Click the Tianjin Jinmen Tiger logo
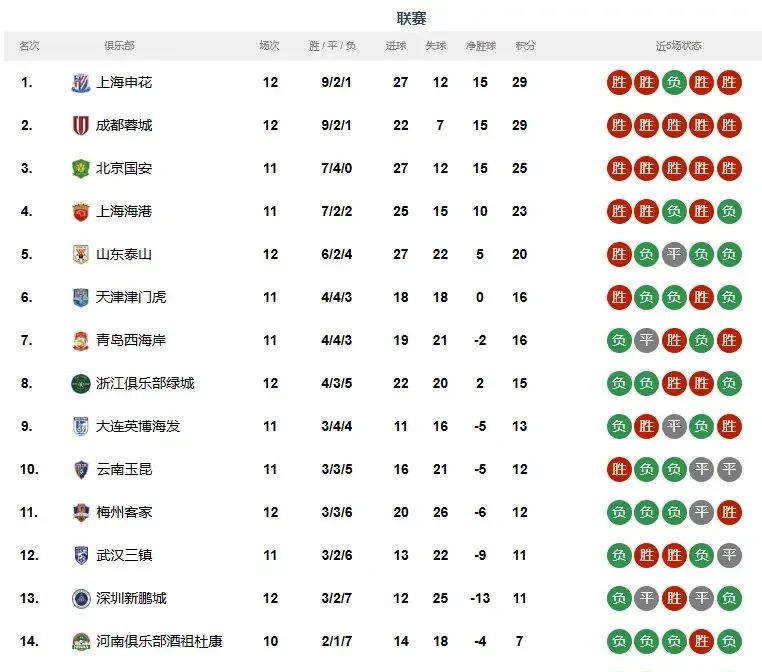 pyautogui.click(x=81, y=298)
